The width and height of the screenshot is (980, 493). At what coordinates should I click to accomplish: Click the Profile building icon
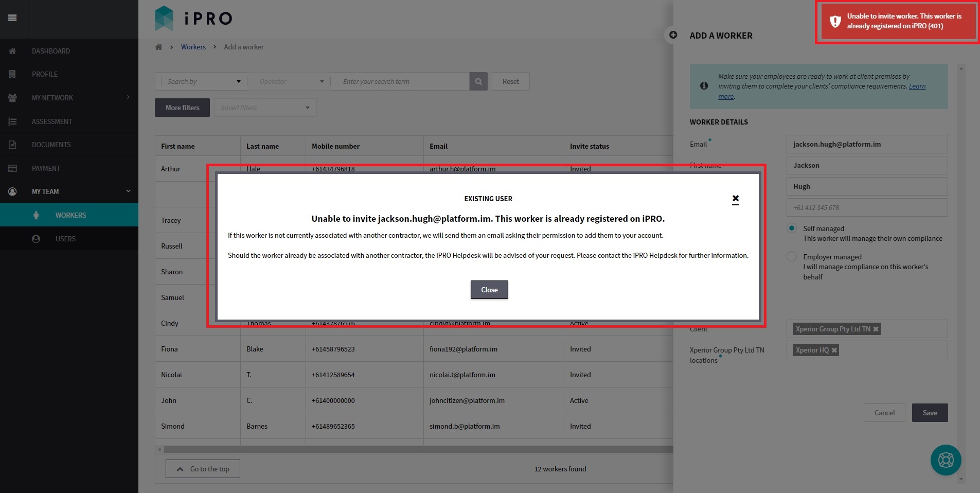point(12,74)
